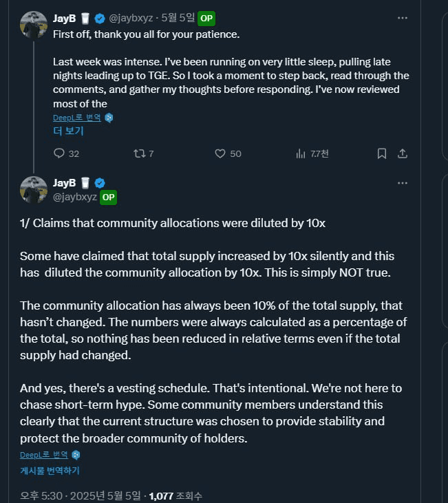This screenshot has height=503, width=448.
Task: Share the first post via share icon
Action: click(403, 153)
